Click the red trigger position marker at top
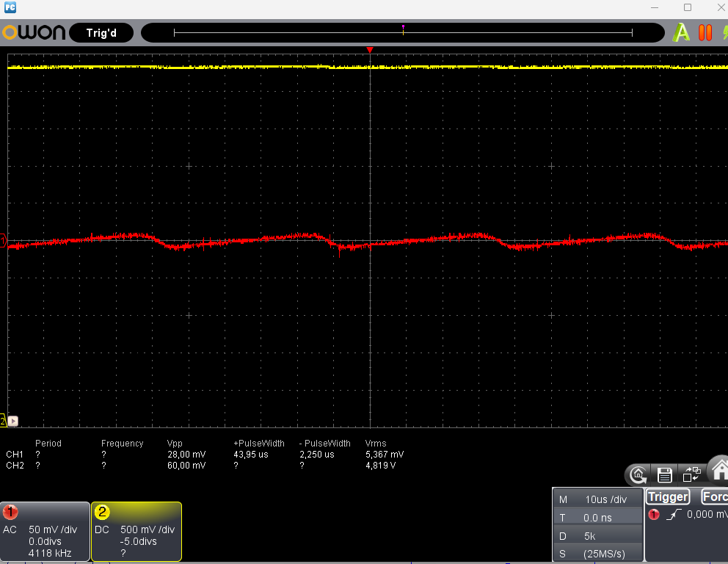 (370, 50)
